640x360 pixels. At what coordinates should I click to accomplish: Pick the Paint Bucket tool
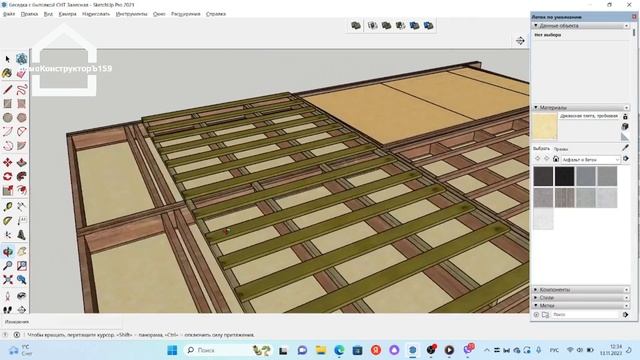click(x=7, y=73)
